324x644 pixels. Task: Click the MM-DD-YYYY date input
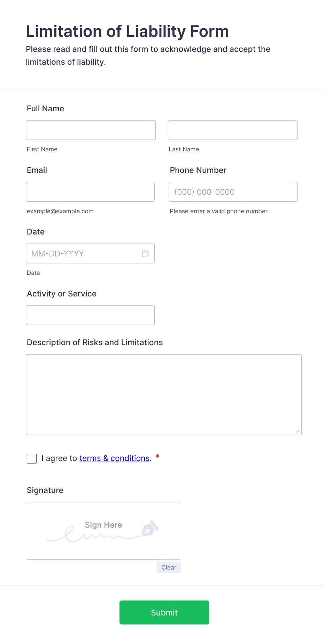point(80,254)
